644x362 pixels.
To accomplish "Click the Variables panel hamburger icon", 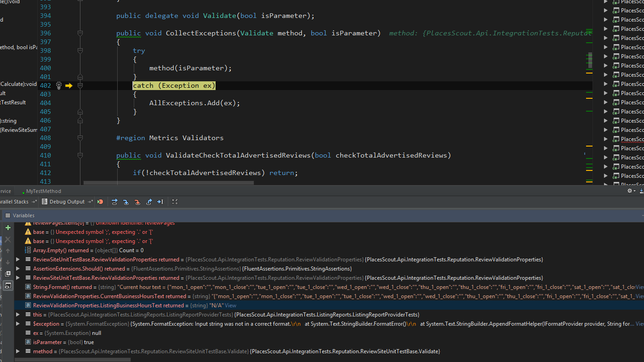I will click(8, 215).
